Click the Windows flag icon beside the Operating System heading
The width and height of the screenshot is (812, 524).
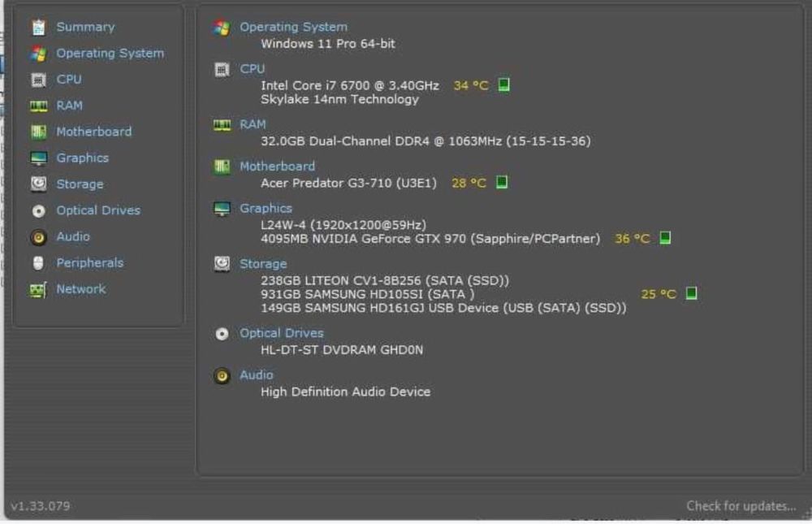point(222,28)
